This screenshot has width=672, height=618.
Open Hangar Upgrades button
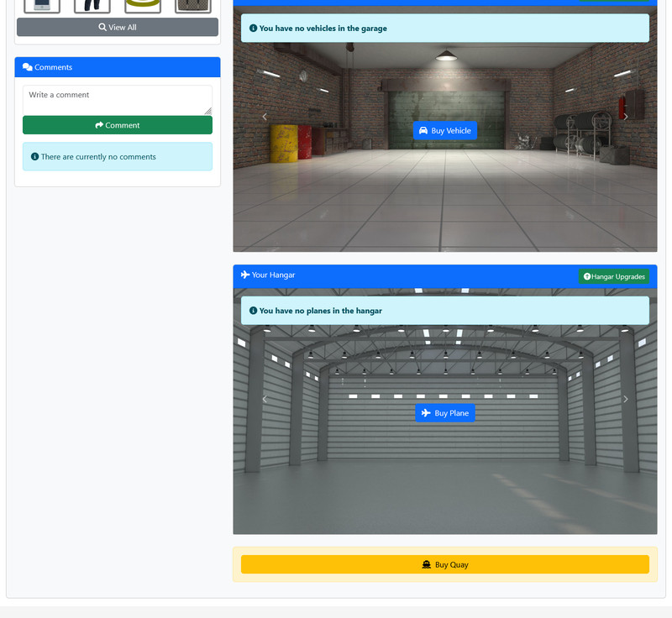pyautogui.click(x=614, y=276)
